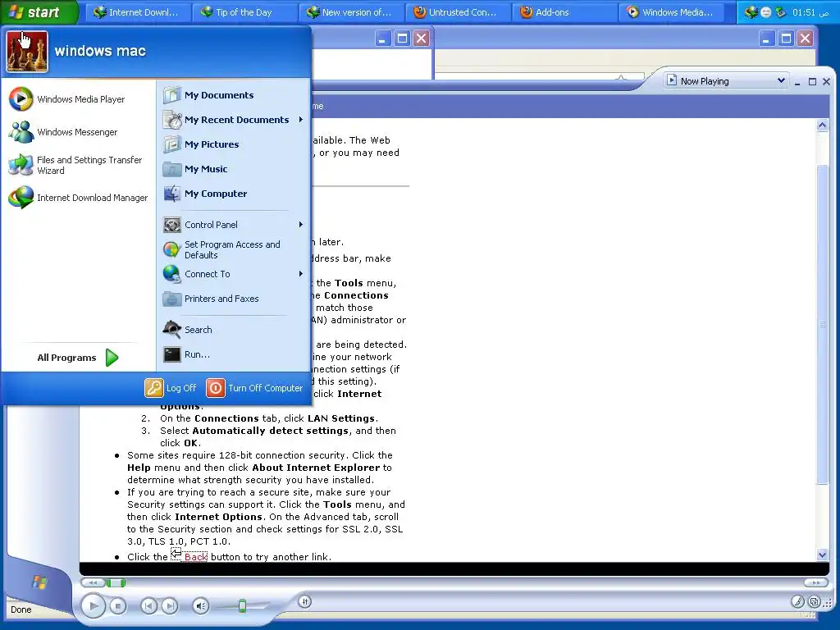Click the user account chess picture

[27, 52]
